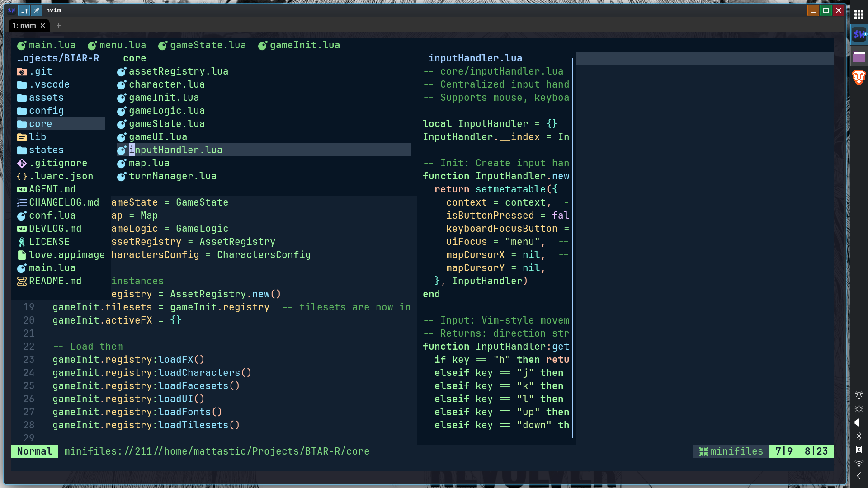868x488 pixels.
Task: Click the minifiles statusline icon
Action: click(703, 451)
